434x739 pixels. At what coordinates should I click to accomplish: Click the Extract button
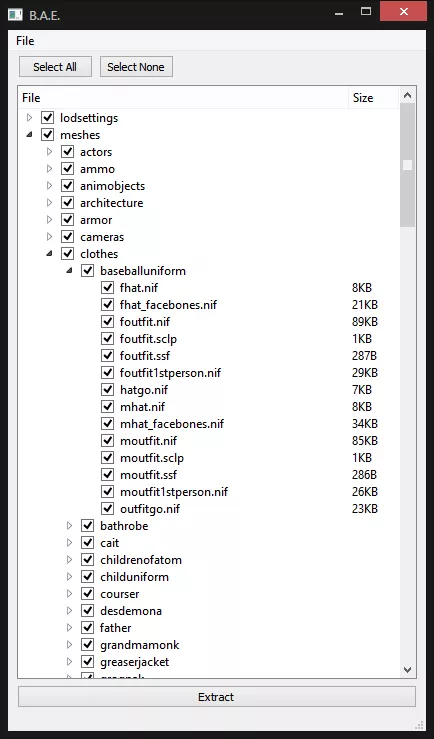[x=217, y=697]
